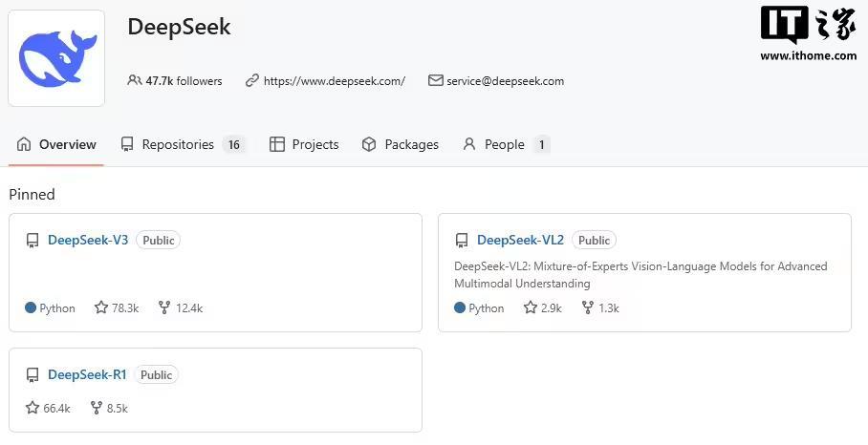
Task: Open https://www.deepseek.com/ website link
Action: (335, 81)
